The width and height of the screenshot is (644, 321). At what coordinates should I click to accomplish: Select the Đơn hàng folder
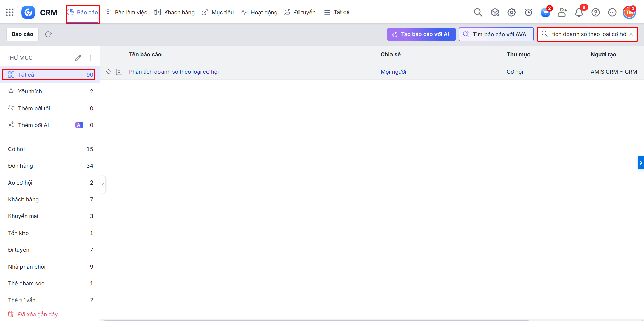[20, 166]
